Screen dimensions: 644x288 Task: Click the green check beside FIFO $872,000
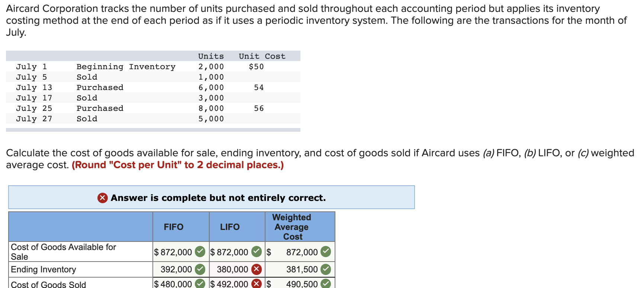(x=200, y=252)
